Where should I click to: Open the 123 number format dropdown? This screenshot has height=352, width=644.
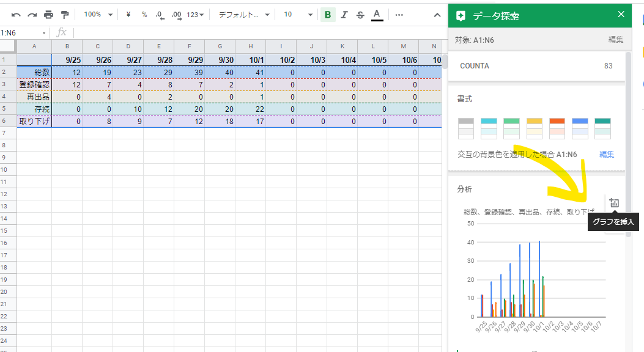click(195, 15)
